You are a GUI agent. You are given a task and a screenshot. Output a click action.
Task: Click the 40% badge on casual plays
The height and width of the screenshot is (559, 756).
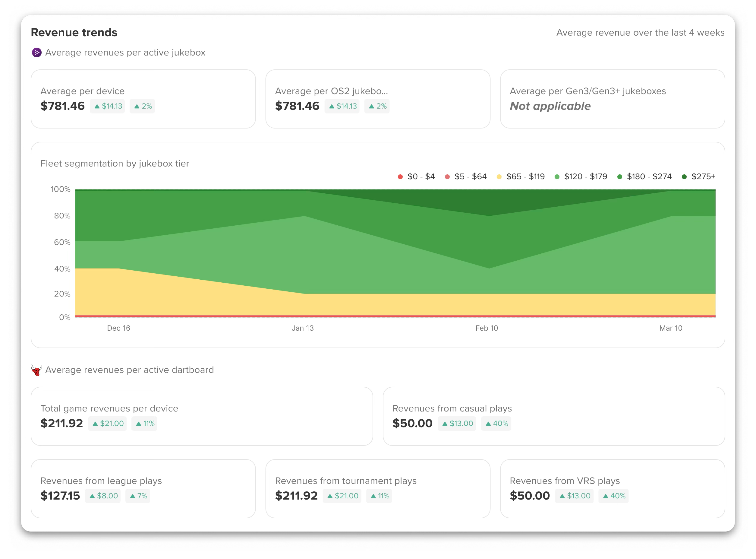(496, 424)
